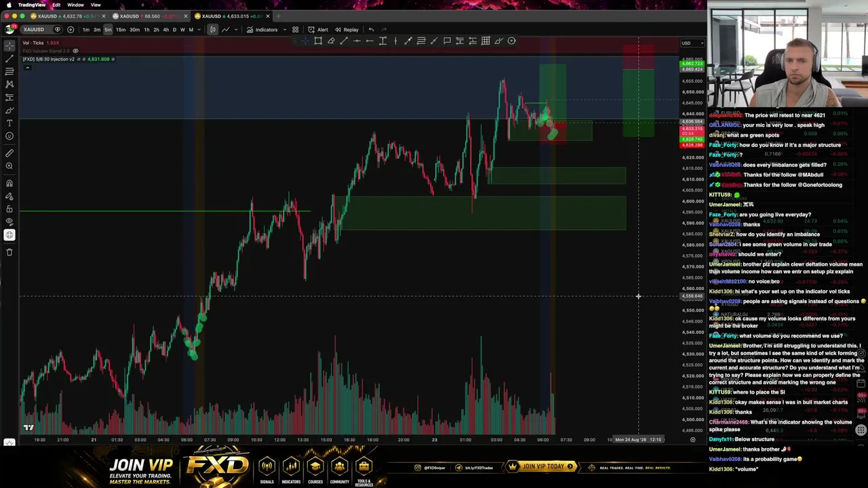
Task: Select callout comment tool in floating toolbar
Action: click(x=447, y=41)
